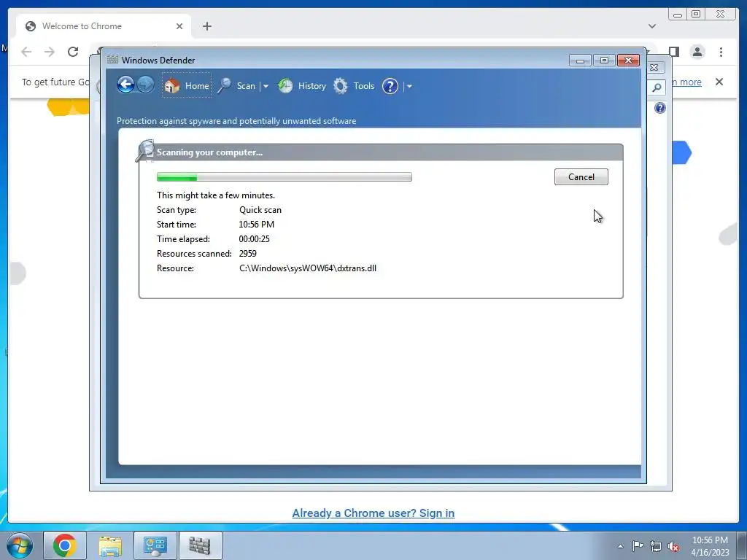Open network tray icon
747x560 pixels.
coord(656,546)
